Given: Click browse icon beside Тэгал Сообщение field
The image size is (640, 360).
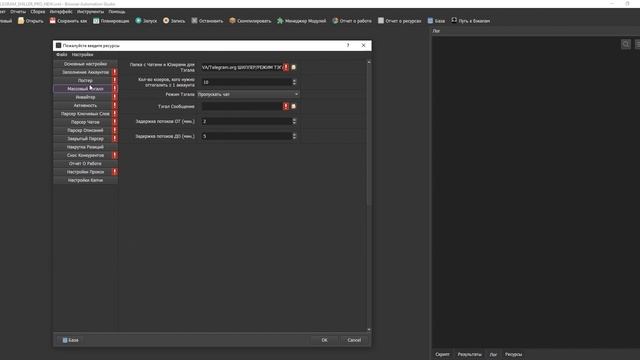Looking at the screenshot, I should coord(293,107).
